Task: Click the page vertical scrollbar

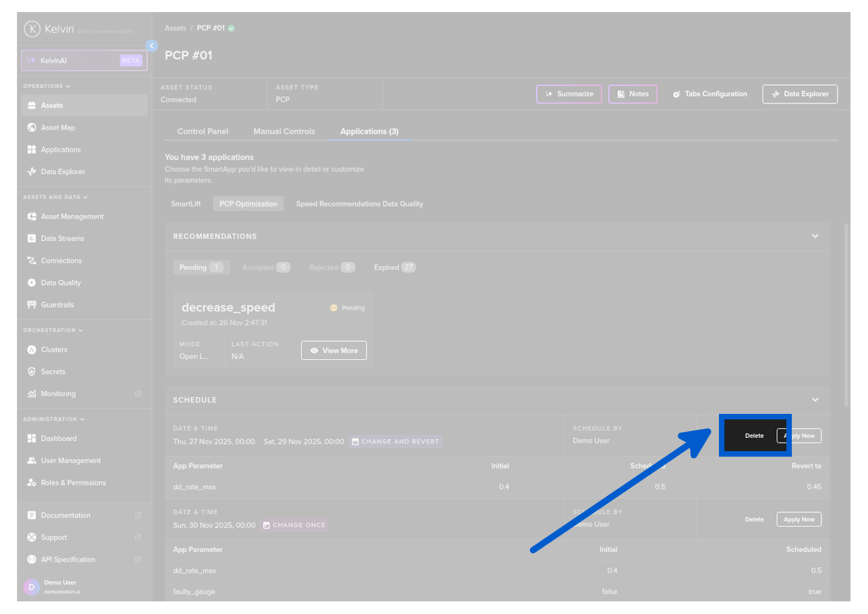Action: click(x=846, y=315)
